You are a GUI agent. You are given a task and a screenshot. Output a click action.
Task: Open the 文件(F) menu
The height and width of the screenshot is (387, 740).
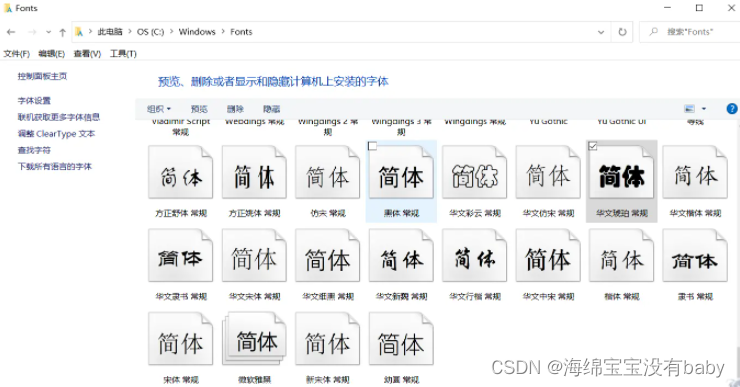tap(17, 54)
